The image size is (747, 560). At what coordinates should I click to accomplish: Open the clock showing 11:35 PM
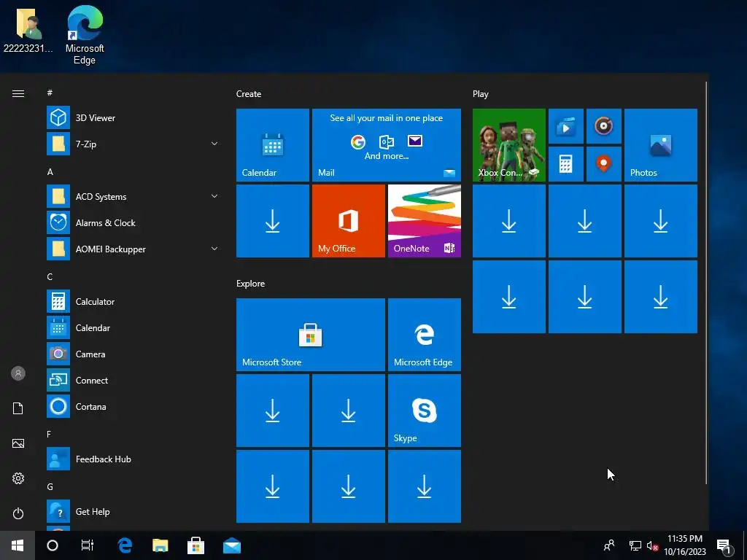pyautogui.click(x=684, y=545)
